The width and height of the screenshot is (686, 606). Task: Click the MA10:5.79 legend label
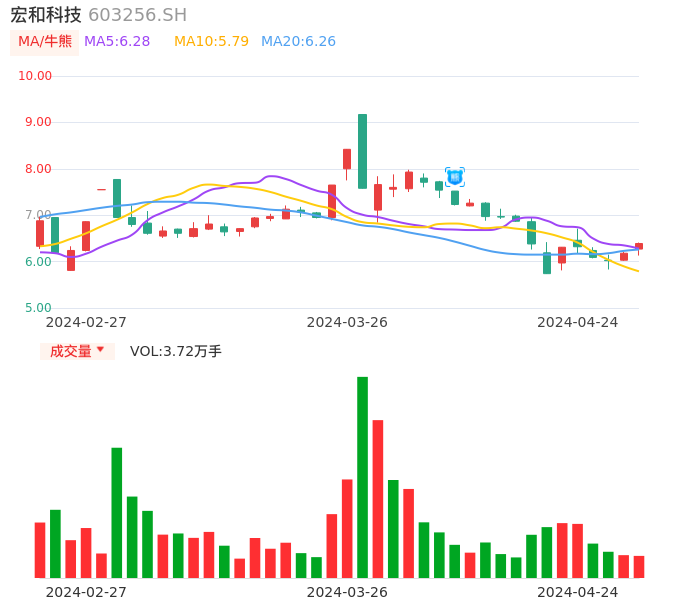tap(211, 42)
